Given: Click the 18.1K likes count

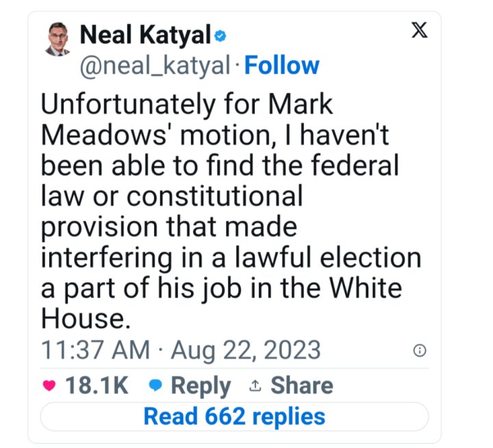Looking at the screenshot, I should pos(97,385).
